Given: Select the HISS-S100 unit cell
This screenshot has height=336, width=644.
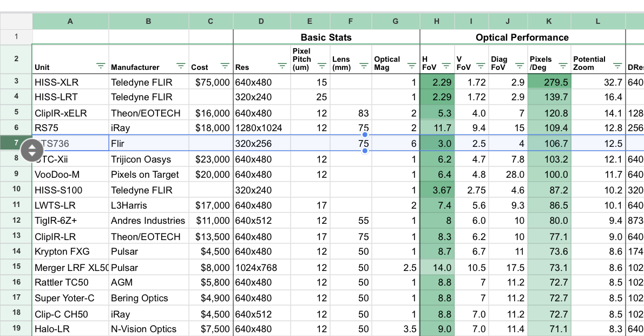Looking at the screenshot, I should (x=70, y=190).
